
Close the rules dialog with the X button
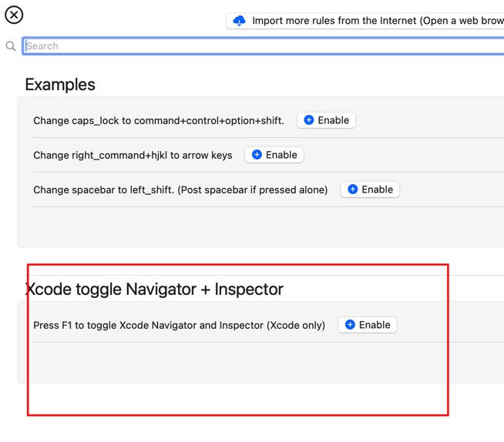point(14,15)
